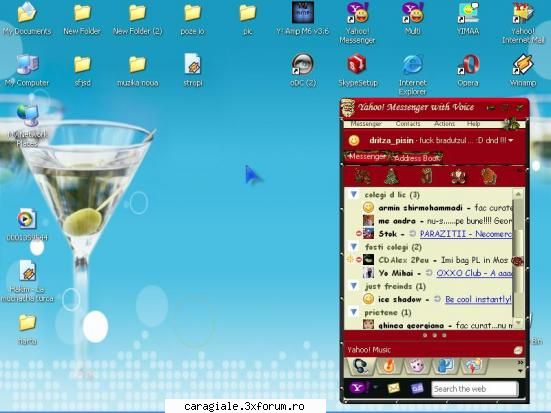Select contact me andra
This screenshot has width=551, height=413.
(397, 221)
